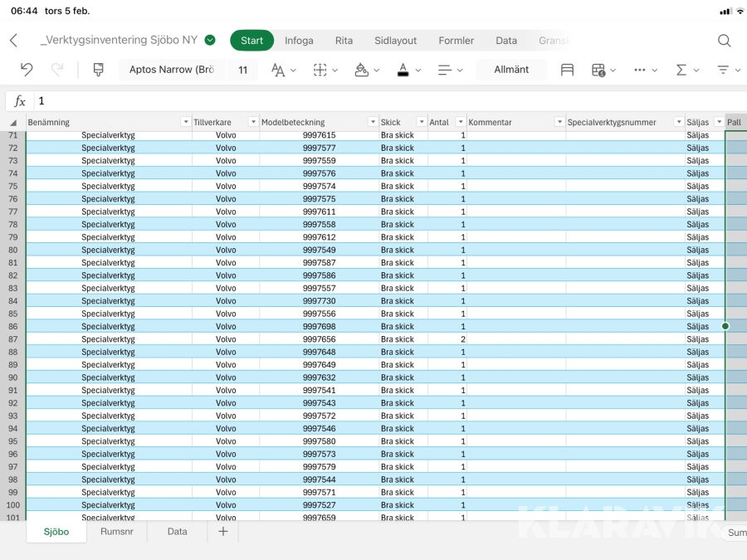This screenshot has height=560, width=747.
Task: Go back using the top-left chevron
Action: (13, 41)
